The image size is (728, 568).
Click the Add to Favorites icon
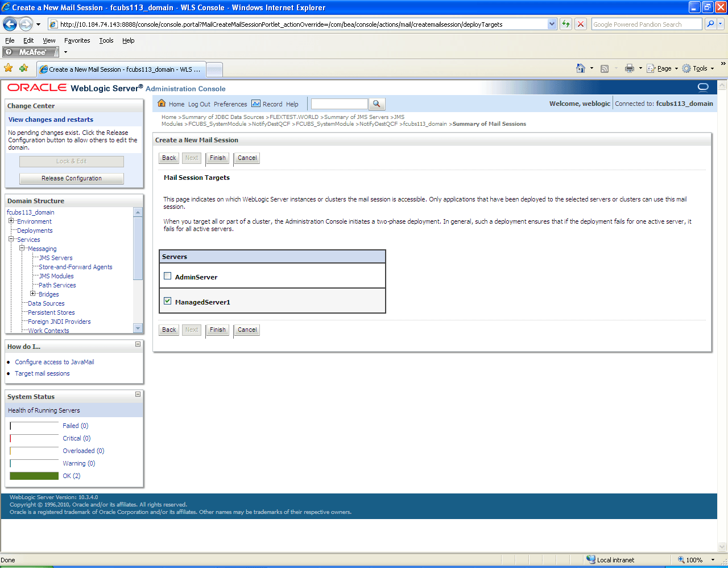(23, 68)
